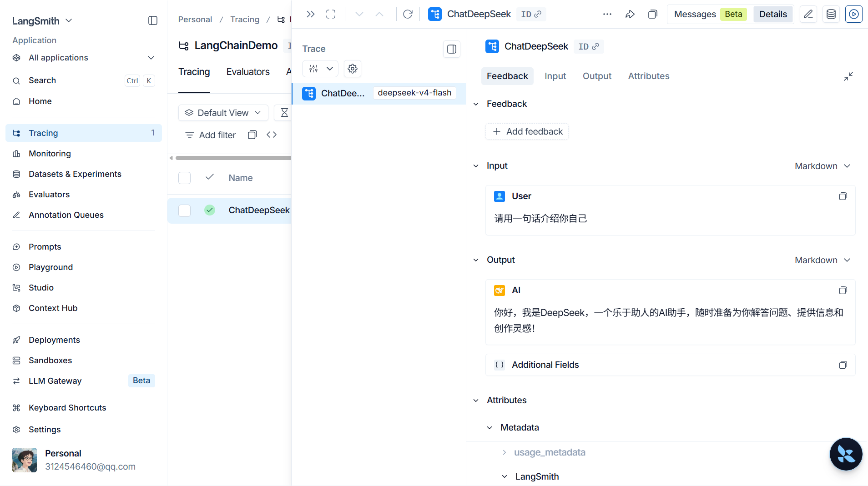The width and height of the screenshot is (868, 486).
Task: Change Input format Markdown dropdown
Action: click(x=823, y=166)
